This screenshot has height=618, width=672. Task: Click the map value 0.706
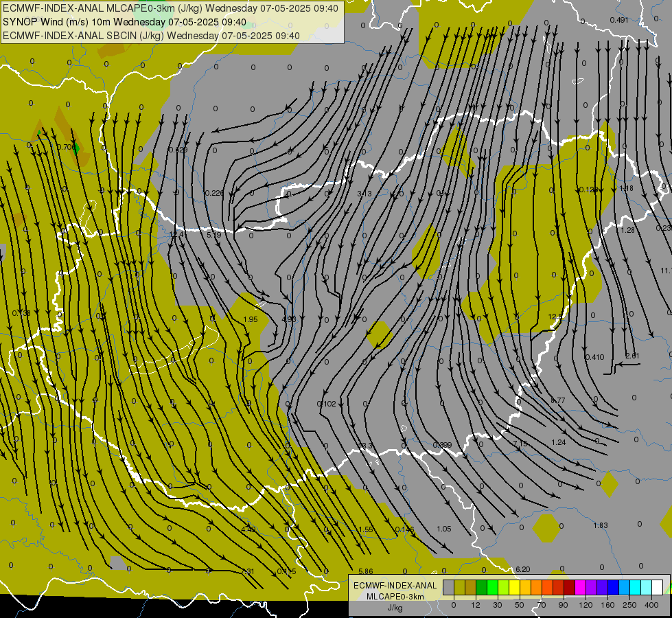coord(67,148)
